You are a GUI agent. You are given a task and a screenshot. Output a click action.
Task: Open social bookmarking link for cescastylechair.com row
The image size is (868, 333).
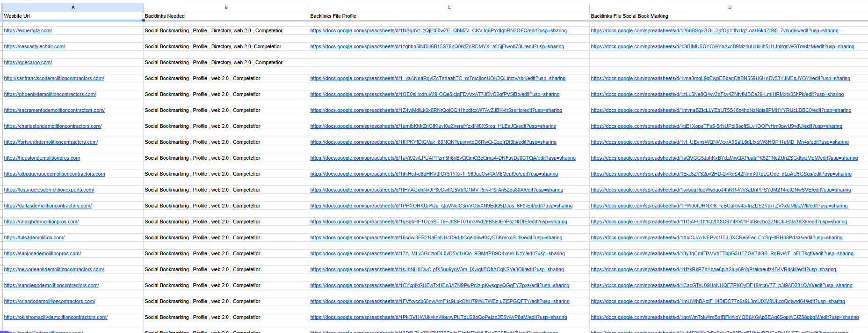(x=722, y=47)
